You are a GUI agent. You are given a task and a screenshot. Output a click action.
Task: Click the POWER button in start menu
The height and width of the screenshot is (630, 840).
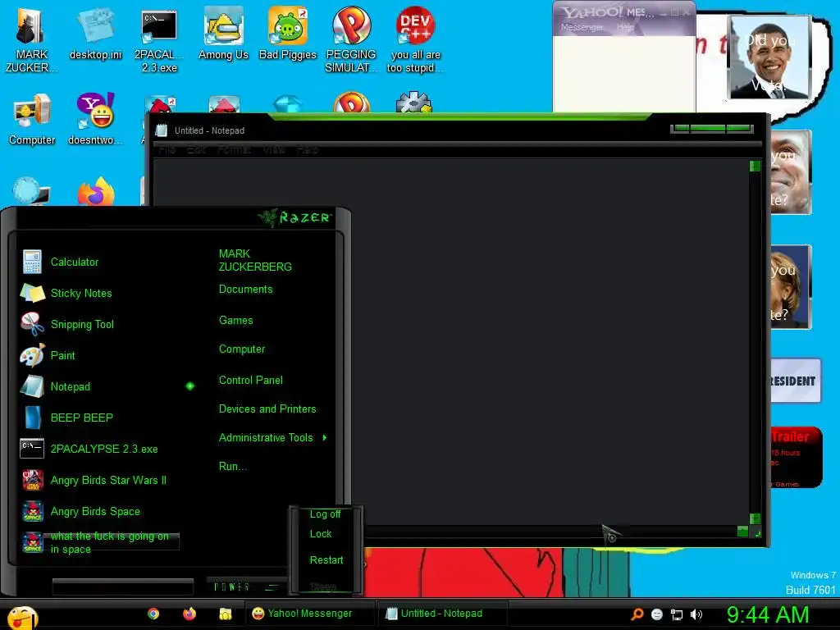(x=232, y=587)
